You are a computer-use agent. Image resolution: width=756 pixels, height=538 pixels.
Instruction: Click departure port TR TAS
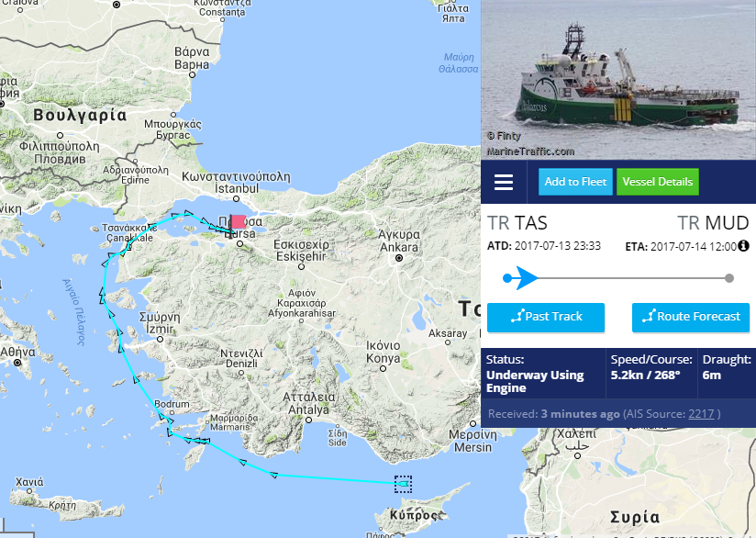coord(517,223)
